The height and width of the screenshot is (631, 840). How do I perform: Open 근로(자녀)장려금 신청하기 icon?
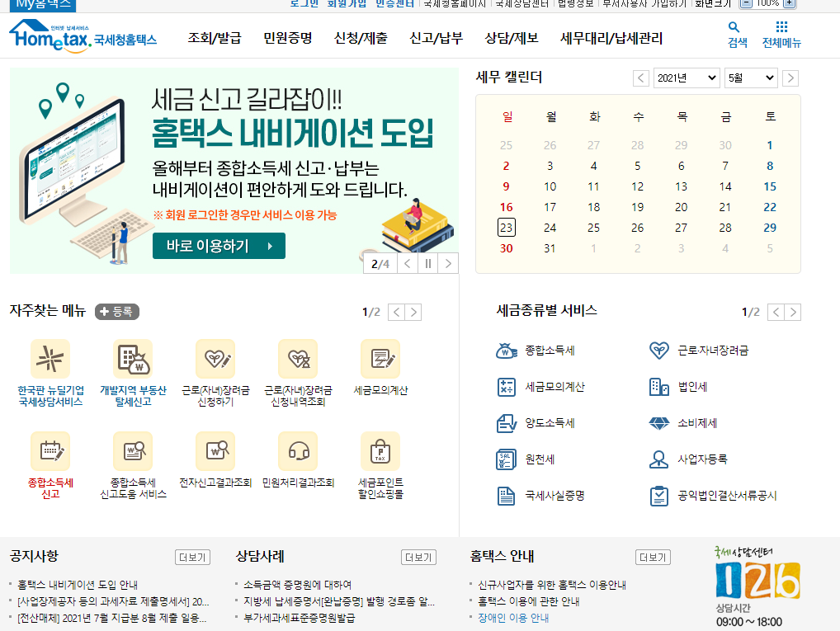pos(215,359)
